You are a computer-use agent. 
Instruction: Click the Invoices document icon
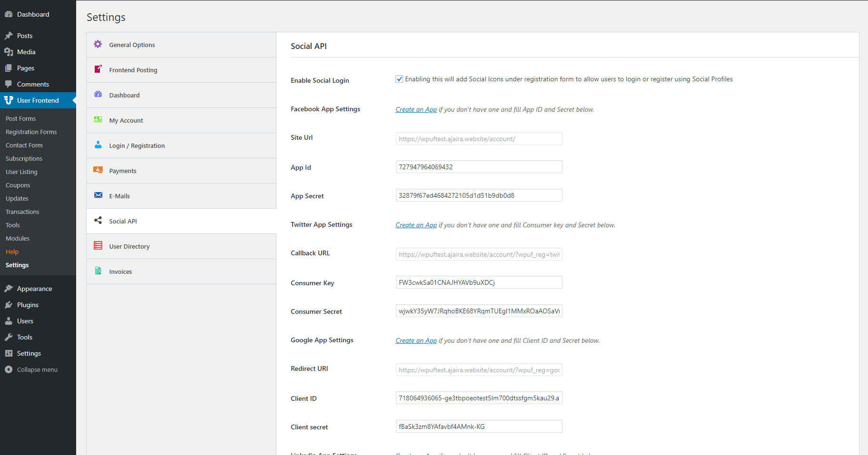click(x=98, y=271)
